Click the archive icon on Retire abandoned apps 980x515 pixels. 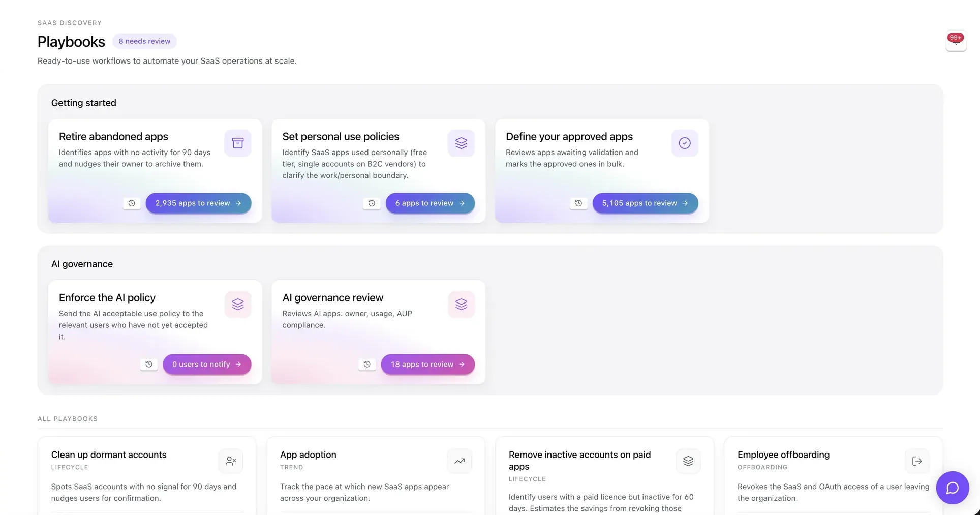237,143
